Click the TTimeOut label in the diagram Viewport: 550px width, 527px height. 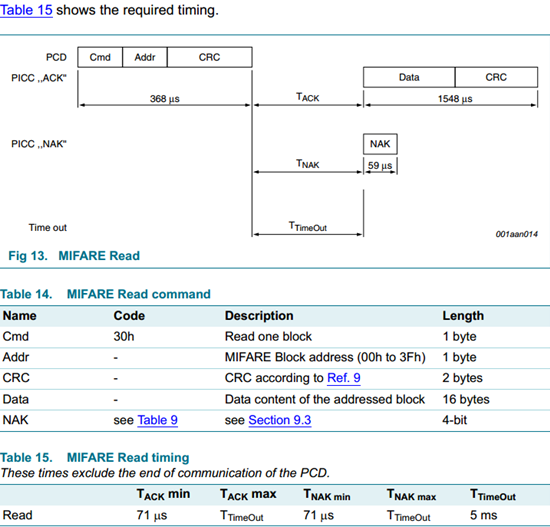point(308,227)
